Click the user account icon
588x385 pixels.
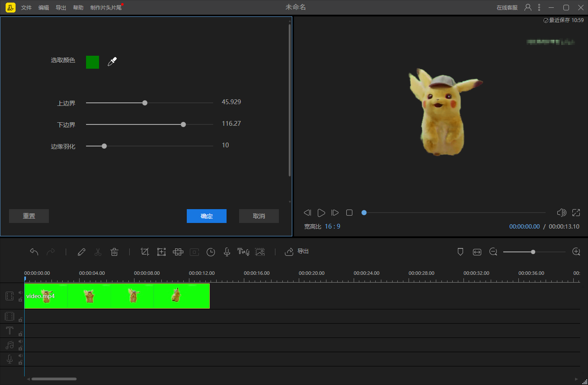(528, 7)
